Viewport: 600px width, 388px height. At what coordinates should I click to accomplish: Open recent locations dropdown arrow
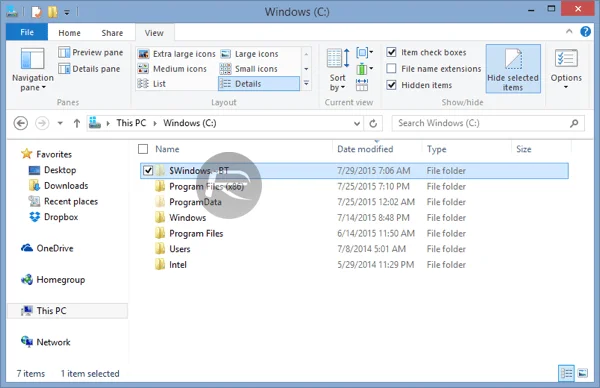click(60, 123)
